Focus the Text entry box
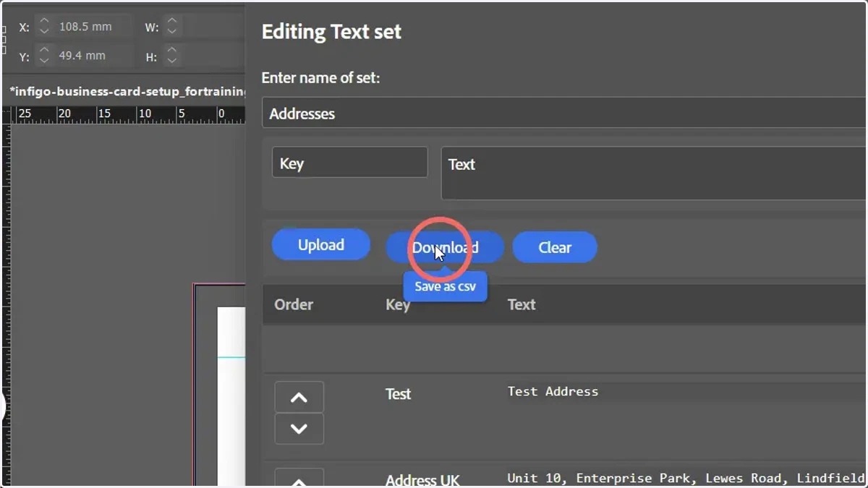 [654, 174]
